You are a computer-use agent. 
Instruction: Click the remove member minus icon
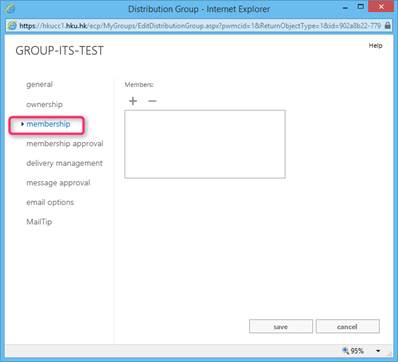coord(152,101)
